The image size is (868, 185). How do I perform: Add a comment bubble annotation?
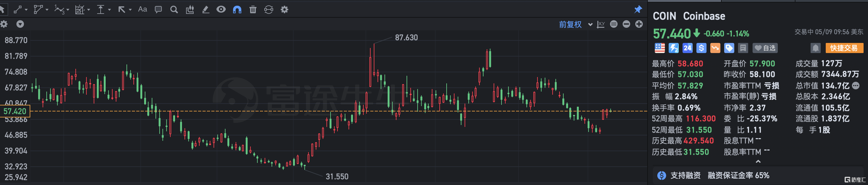click(x=158, y=9)
